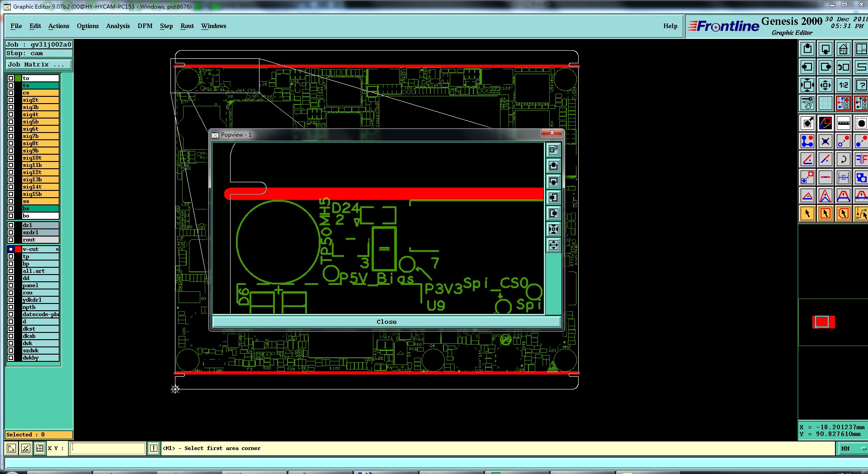Toggle checkbox for layer drl
The height and width of the screenshot is (474, 868).
tap(11, 225)
